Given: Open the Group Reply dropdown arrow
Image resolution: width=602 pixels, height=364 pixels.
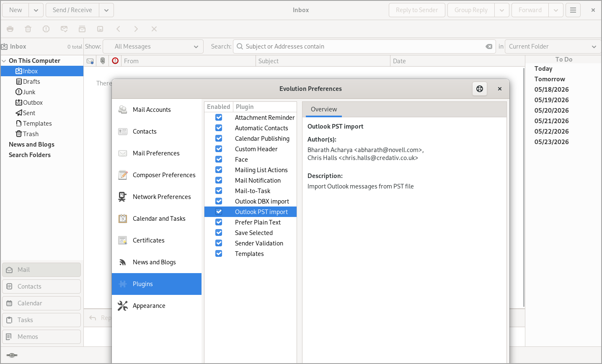Looking at the screenshot, I should tap(502, 10).
